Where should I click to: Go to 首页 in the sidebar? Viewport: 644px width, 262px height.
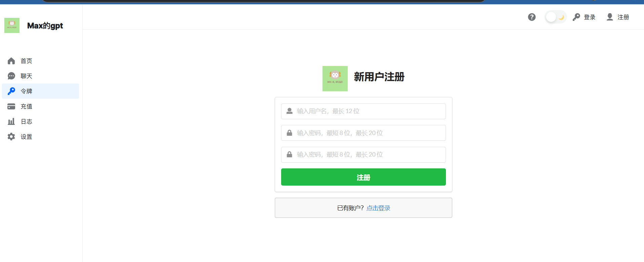(x=40, y=61)
